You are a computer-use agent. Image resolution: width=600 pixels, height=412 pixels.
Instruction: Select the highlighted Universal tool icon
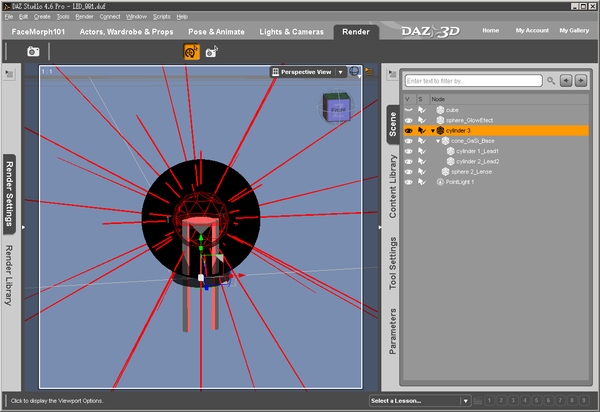point(191,52)
